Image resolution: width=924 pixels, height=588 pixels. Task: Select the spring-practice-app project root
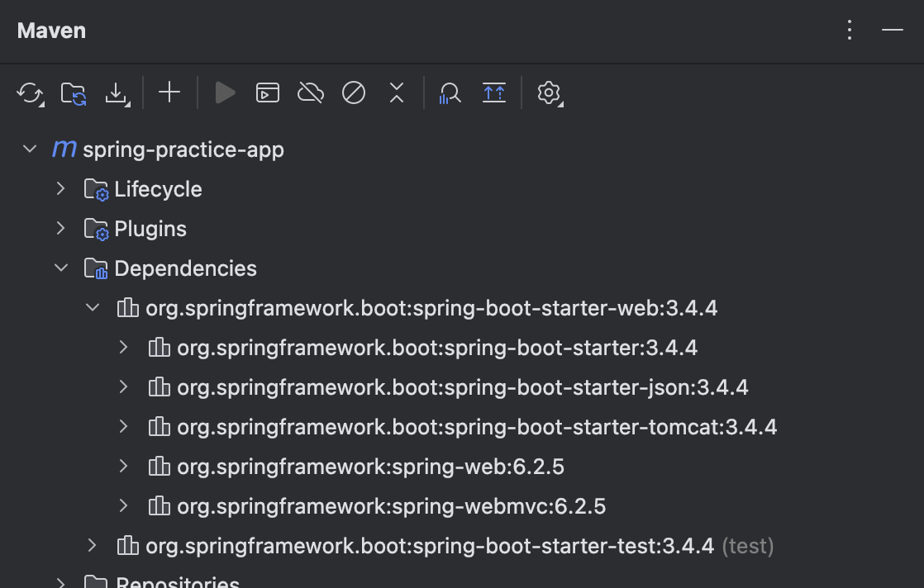pos(183,149)
